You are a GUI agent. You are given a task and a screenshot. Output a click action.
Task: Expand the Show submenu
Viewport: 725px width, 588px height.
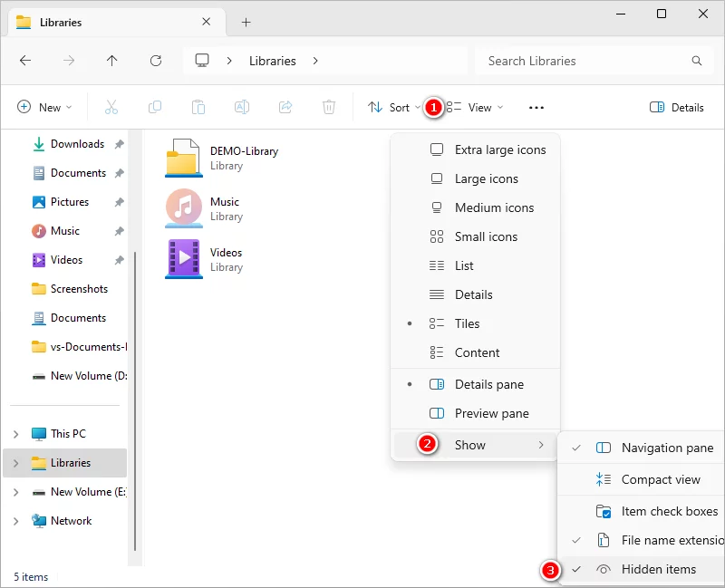point(475,445)
